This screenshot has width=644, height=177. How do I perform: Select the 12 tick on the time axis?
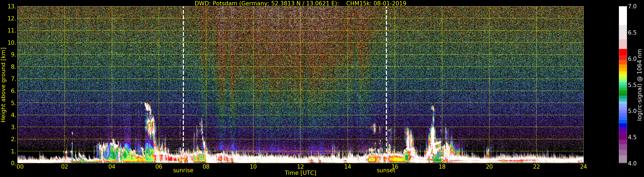300,166
